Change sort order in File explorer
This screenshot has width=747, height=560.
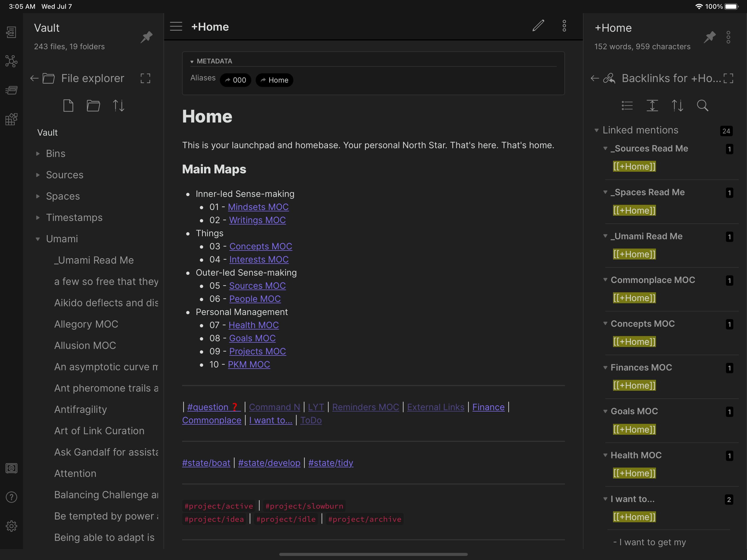point(119,105)
